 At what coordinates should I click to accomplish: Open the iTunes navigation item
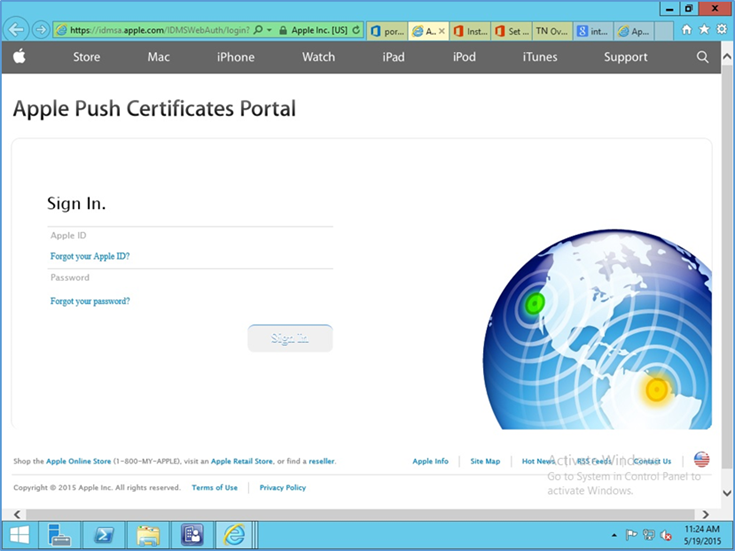coord(540,57)
